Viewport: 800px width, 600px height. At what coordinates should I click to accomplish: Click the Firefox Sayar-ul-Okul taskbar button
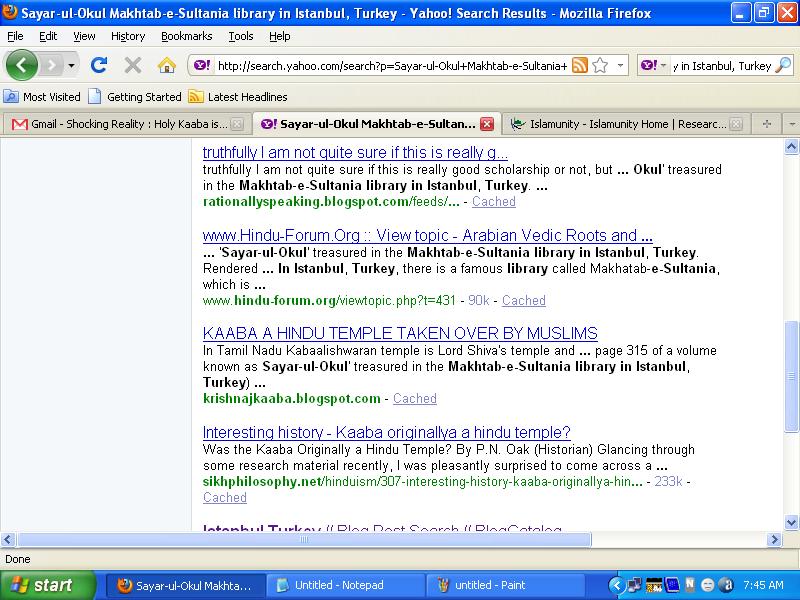[186, 585]
